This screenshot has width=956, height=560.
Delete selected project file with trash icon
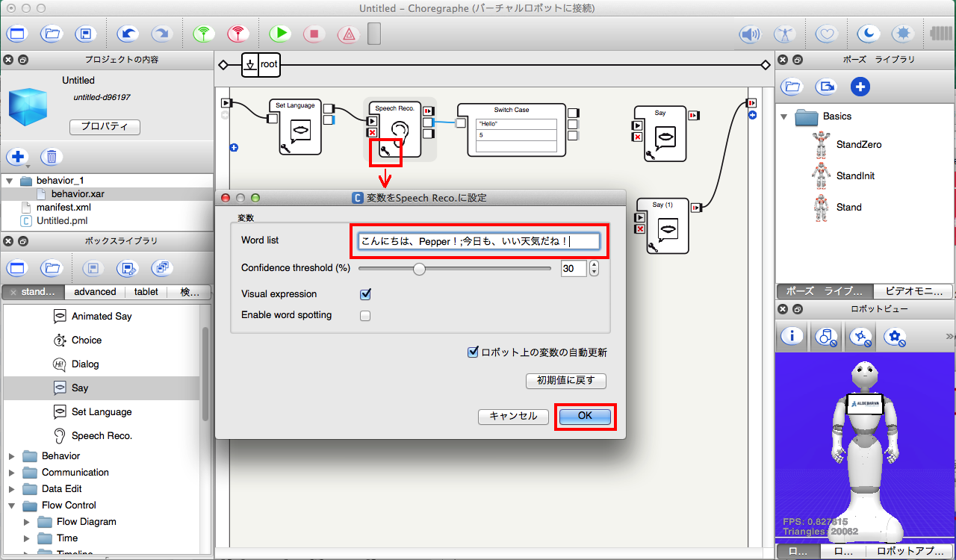click(x=52, y=157)
